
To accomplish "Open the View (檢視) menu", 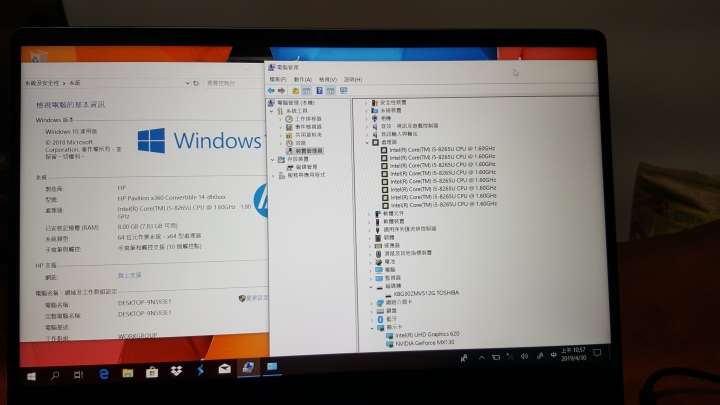I will pyautogui.click(x=328, y=79).
